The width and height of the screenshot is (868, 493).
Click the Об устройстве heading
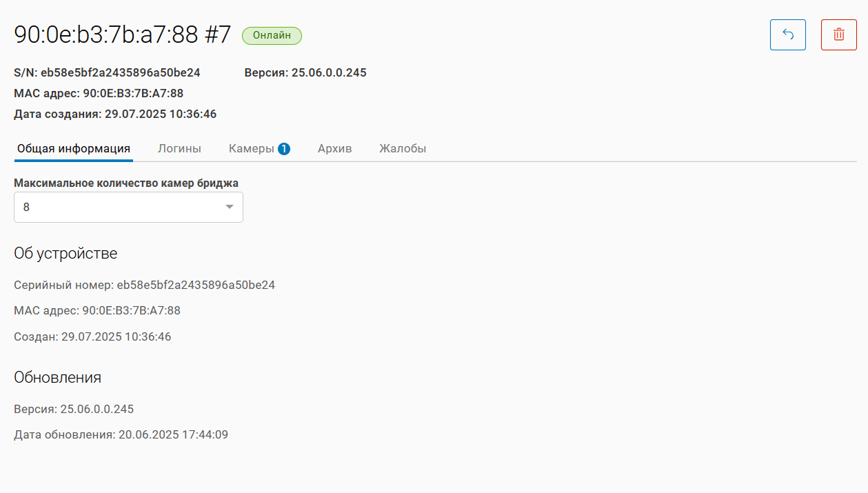coord(65,253)
